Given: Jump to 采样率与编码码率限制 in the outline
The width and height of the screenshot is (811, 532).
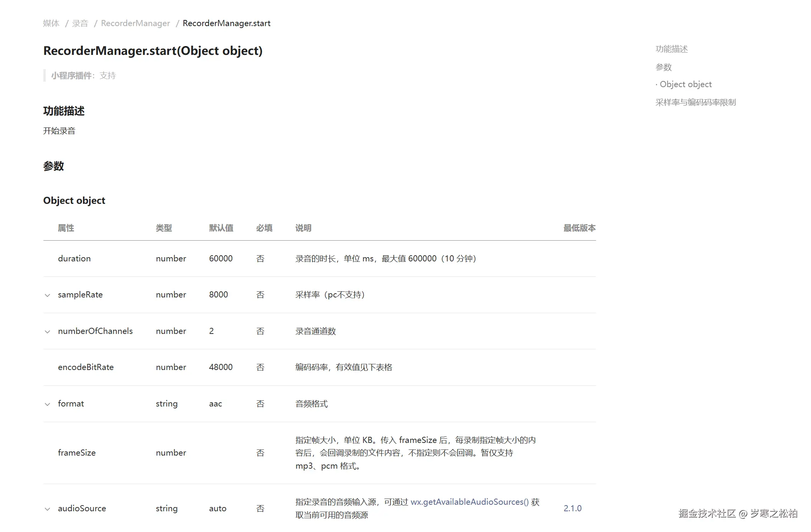Looking at the screenshot, I should pyautogui.click(x=695, y=102).
